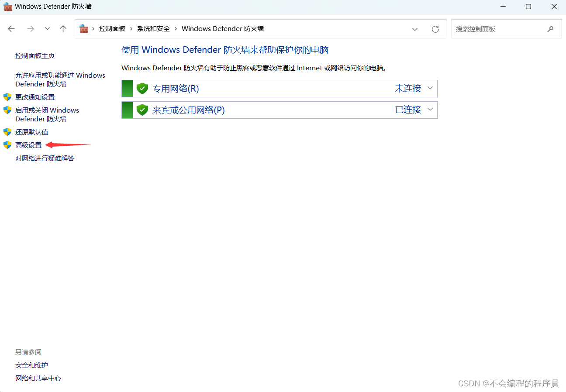
Task: Minimize the Windows Defender 防火墙 window
Action: click(x=502, y=7)
